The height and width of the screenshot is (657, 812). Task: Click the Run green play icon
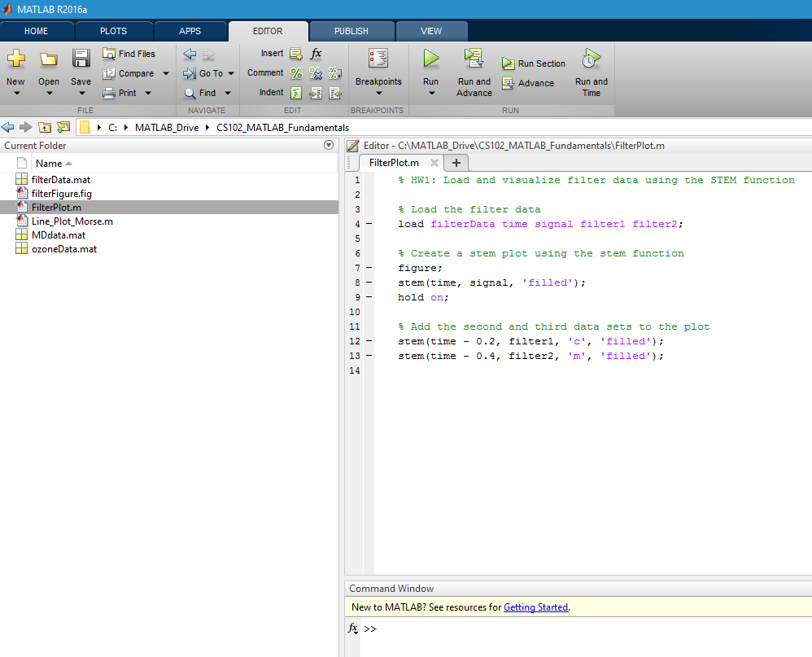430,59
